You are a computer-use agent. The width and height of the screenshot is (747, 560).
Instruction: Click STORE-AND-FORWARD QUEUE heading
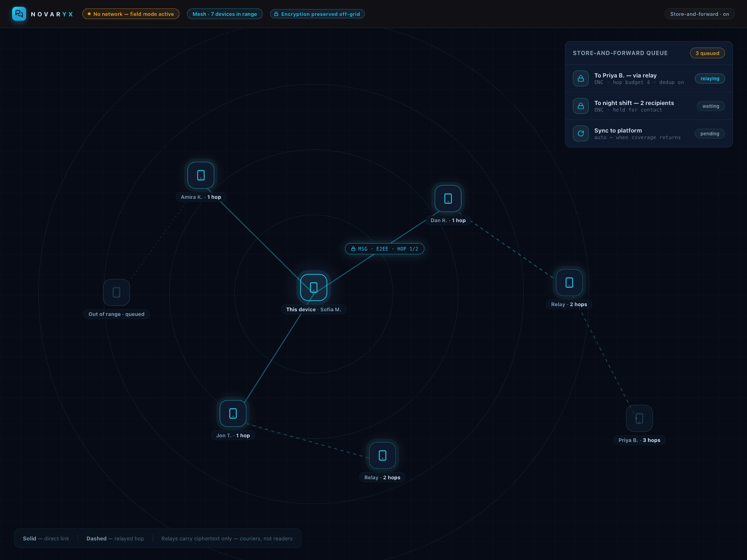point(620,53)
